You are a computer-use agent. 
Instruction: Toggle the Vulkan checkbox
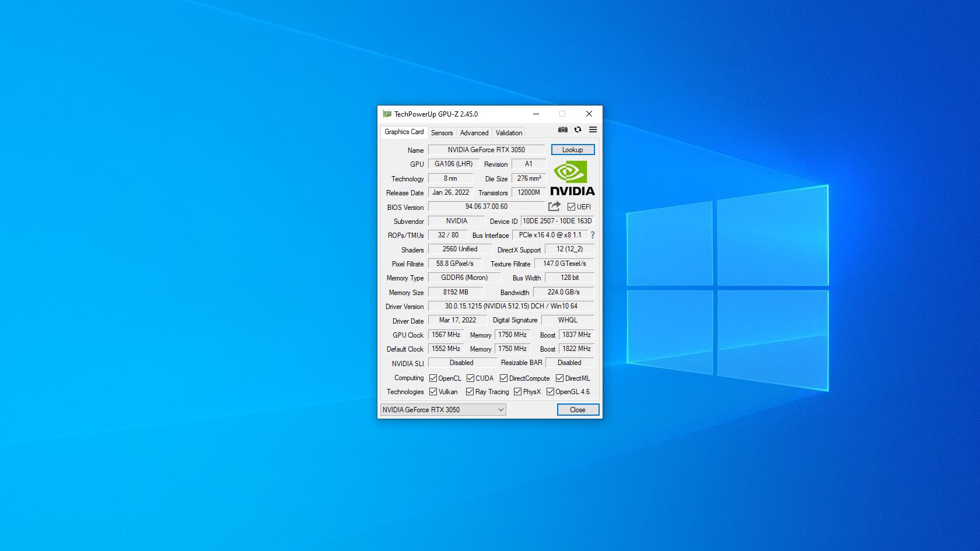433,392
